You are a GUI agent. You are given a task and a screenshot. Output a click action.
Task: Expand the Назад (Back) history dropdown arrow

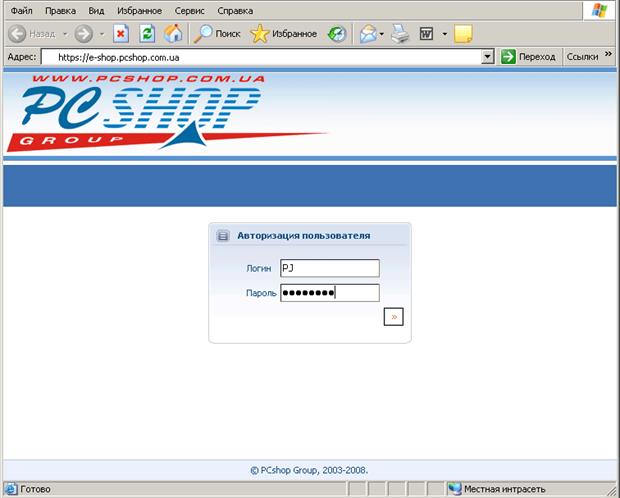[x=64, y=33]
